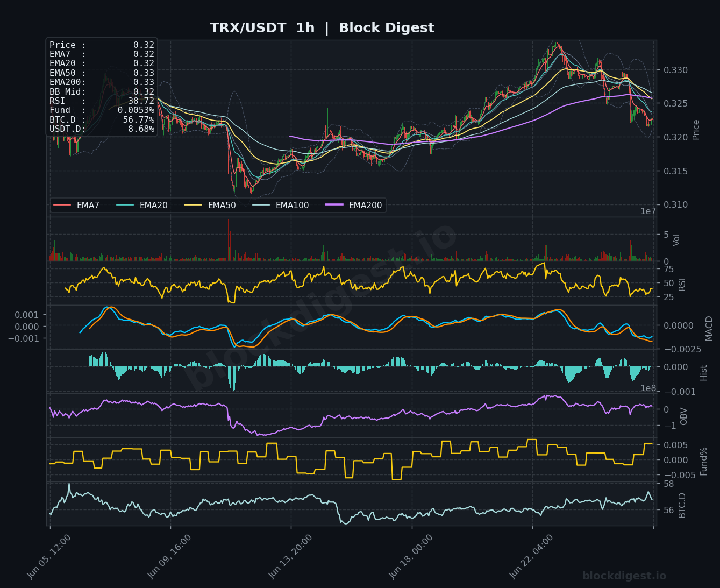This screenshot has width=720, height=588.
Task: Click the left MACD 0.001 tick label
Action: (27, 314)
